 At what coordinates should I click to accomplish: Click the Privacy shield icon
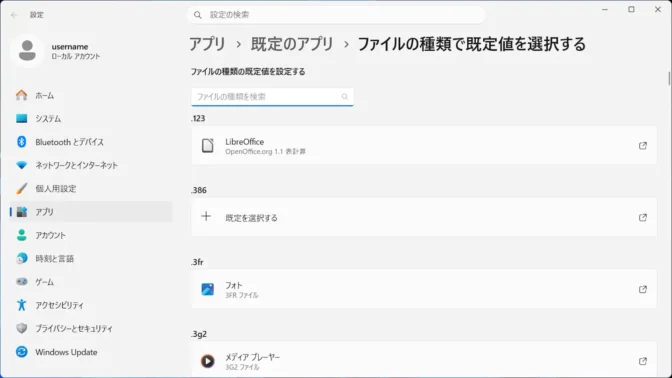tap(21, 328)
